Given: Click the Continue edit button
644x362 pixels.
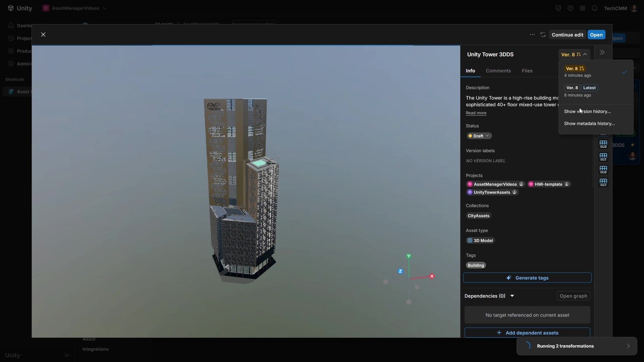Looking at the screenshot, I should [x=567, y=35].
